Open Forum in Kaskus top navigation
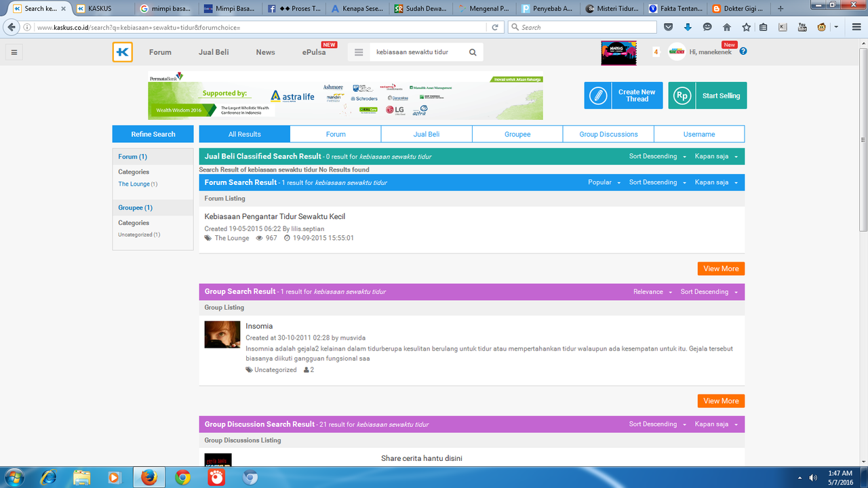The height and width of the screenshot is (488, 868). pyautogui.click(x=160, y=52)
